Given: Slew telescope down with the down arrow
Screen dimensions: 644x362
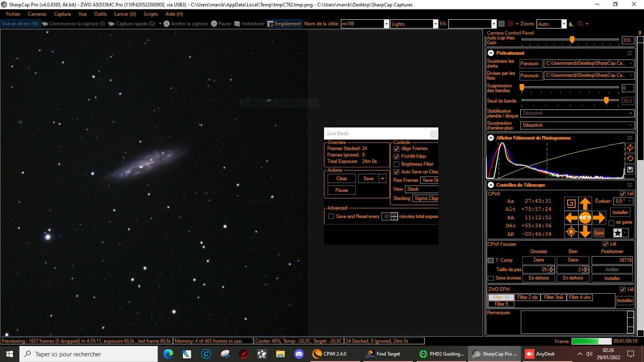Looking at the screenshot, I should tap(585, 231).
